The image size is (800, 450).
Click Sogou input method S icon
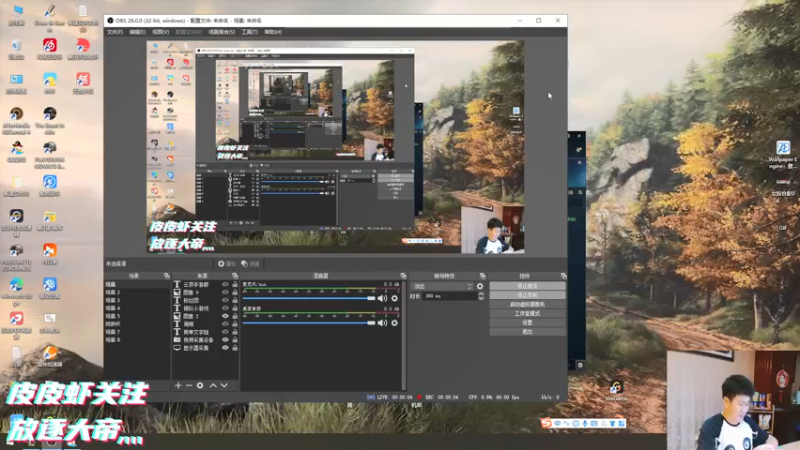tap(547, 423)
